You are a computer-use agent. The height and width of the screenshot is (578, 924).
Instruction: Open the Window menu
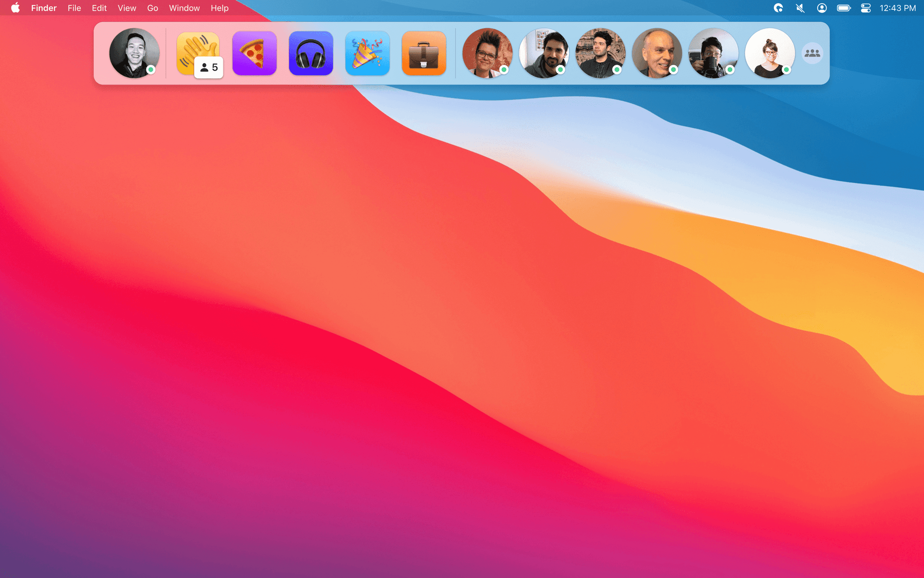tap(184, 8)
